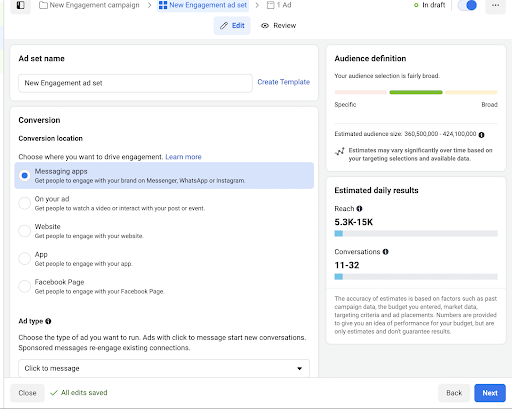Toggle the sidebar panel icon
Screen dimensions: 512x409
click(21, 5)
